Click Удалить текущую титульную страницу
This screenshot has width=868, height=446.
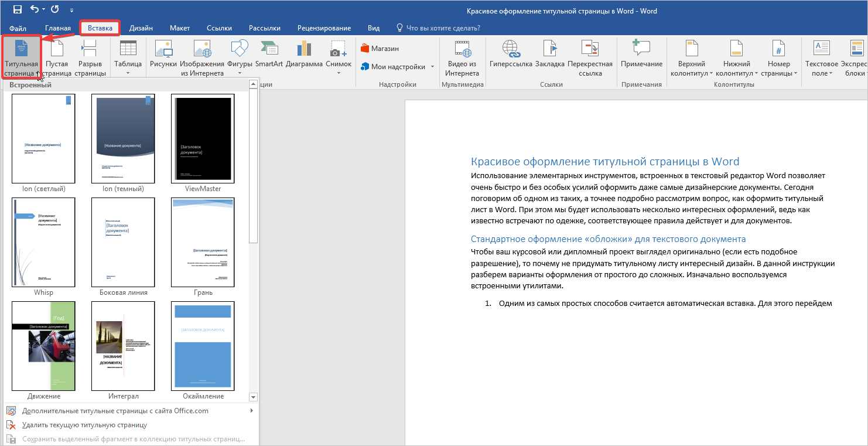tap(84, 425)
